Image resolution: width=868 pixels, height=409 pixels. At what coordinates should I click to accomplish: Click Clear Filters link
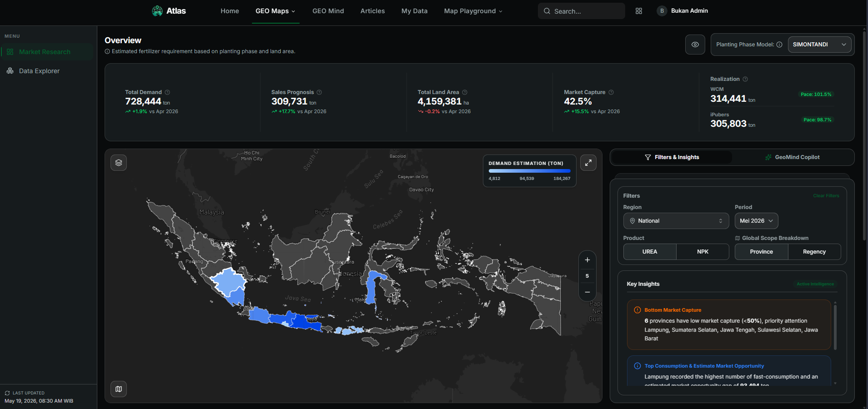click(x=826, y=196)
